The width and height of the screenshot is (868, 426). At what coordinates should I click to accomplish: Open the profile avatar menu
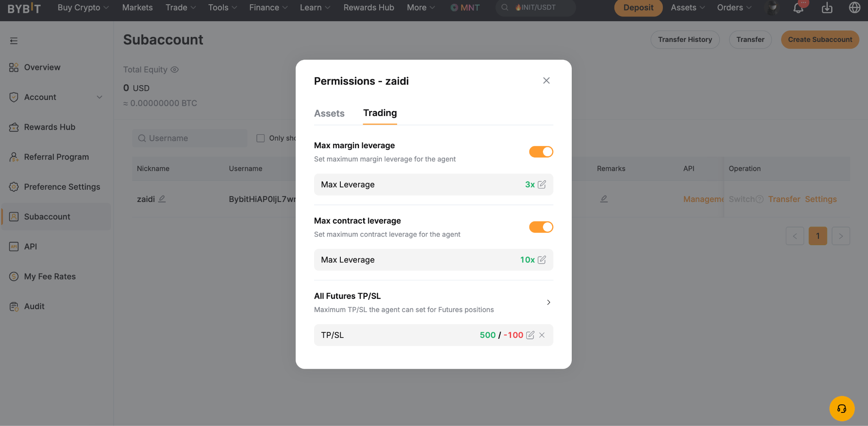point(773,8)
